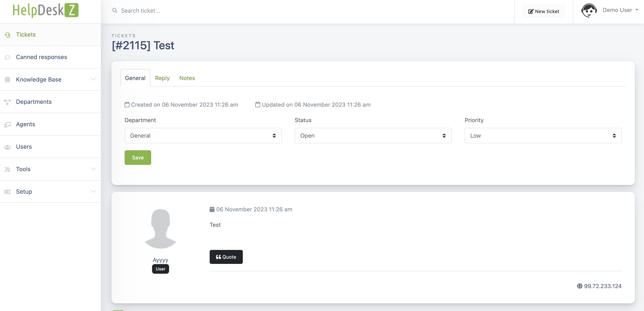Open the Notes tab

187,78
